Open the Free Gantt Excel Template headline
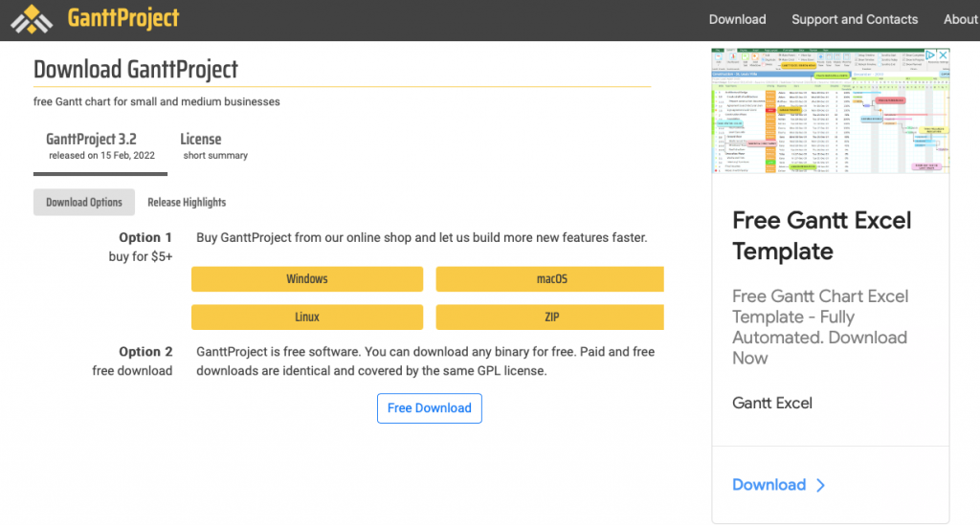980x525 pixels. 821,235
